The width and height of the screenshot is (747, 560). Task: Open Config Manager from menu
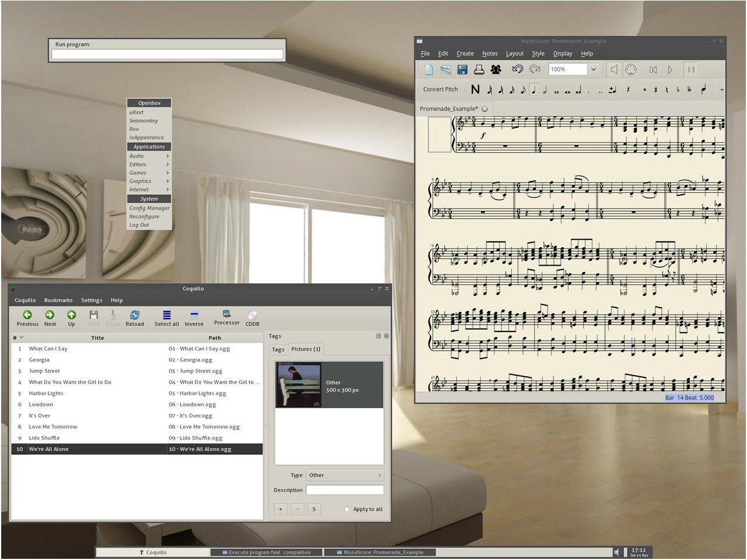pos(150,208)
